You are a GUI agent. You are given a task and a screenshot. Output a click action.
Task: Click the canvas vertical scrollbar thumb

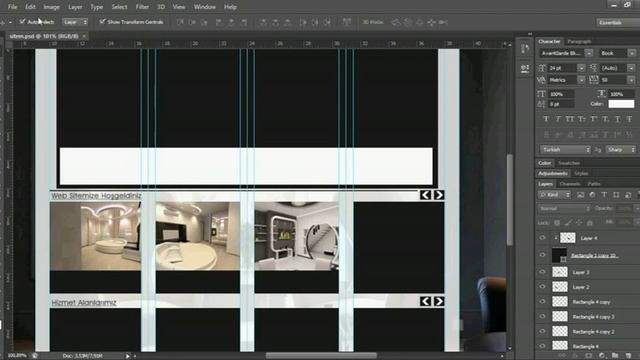pyautogui.click(x=510, y=200)
